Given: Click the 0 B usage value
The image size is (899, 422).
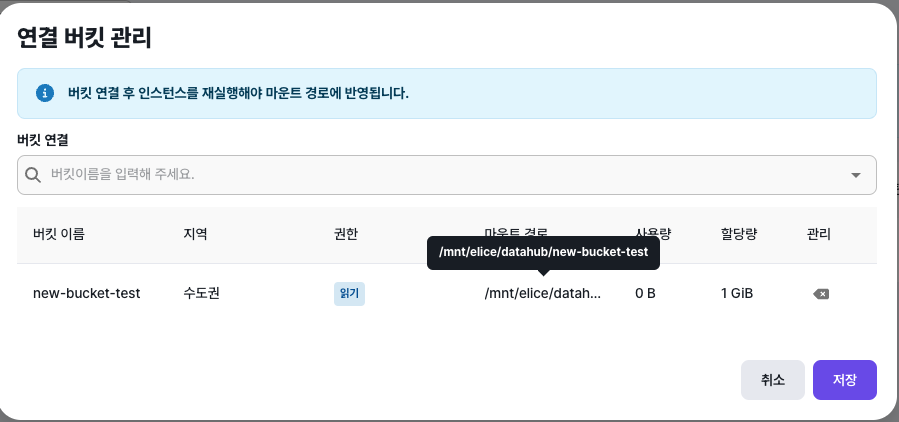Looking at the screenshot, I should pyautogui.click(x=645, y=294).
